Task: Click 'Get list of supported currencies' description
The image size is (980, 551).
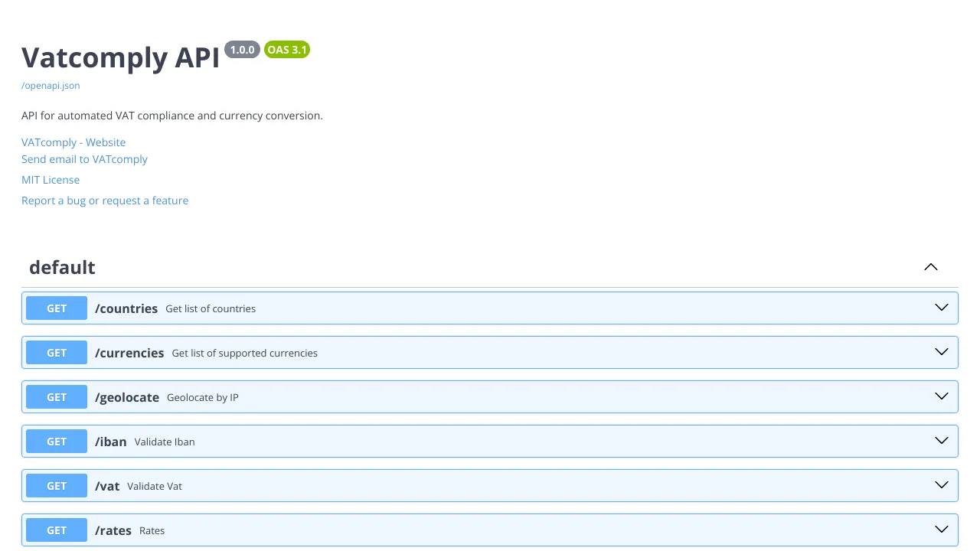Action: click(x=244, y=353)
